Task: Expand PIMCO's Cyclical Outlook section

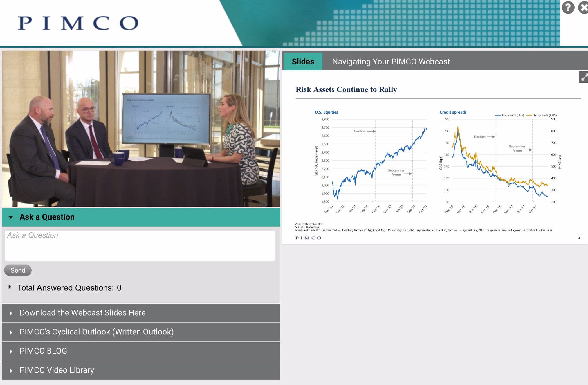Action: pyautogui.click(x=141, y=332)
